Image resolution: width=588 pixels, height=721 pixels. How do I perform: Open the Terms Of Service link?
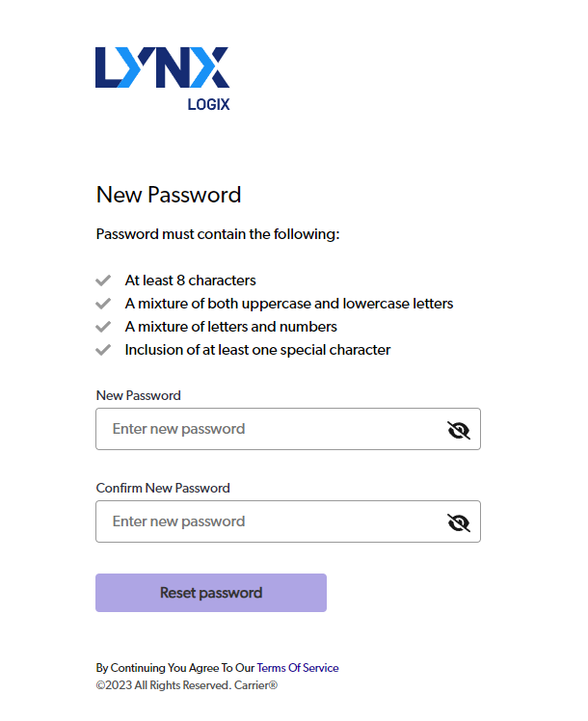tap(298, 668)
